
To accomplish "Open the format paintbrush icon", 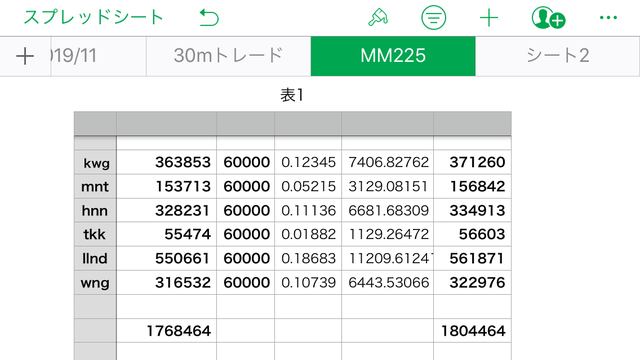I will [x=378, y=18].
